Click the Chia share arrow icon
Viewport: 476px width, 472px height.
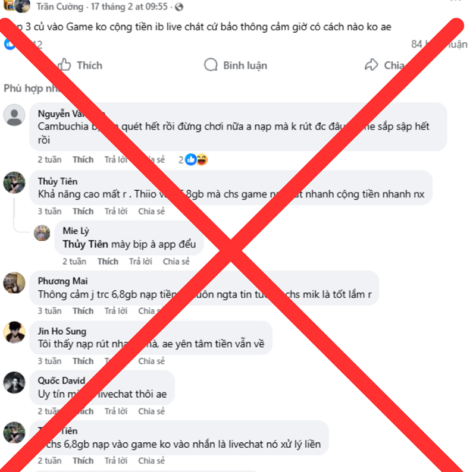coord(371,65)
